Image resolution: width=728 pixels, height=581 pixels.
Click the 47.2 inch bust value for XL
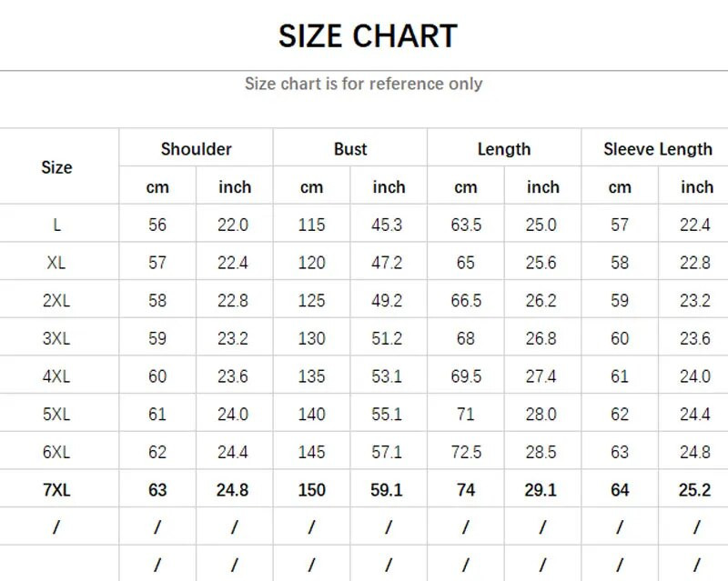tap(388, 263)
